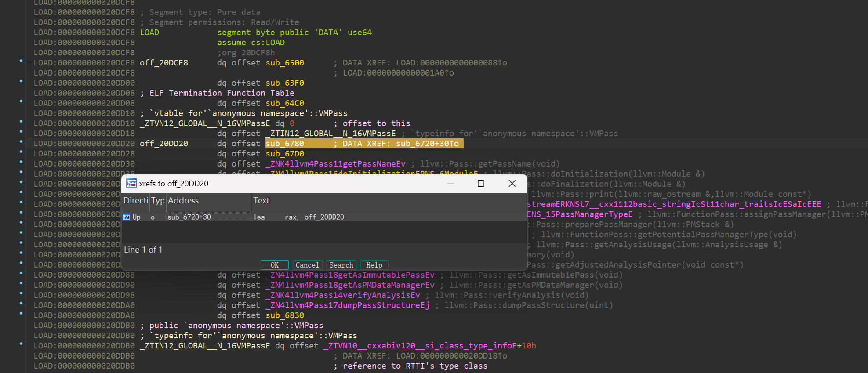The image size is (868, 373).
Task: Collapse the off_20DCF8 fold chevron
Action: (x=29, y=63)
